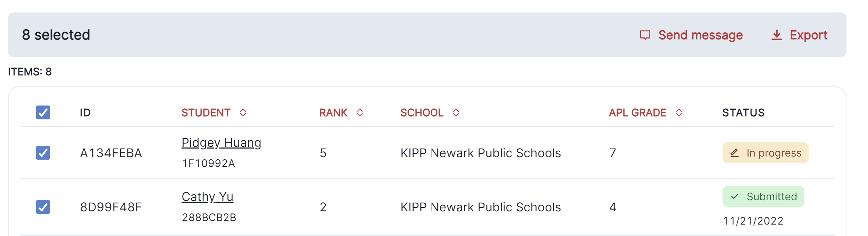Sort table by STUDENT column header
The height and width of the screenshot is (236, 868).
(x=206, y=112)
